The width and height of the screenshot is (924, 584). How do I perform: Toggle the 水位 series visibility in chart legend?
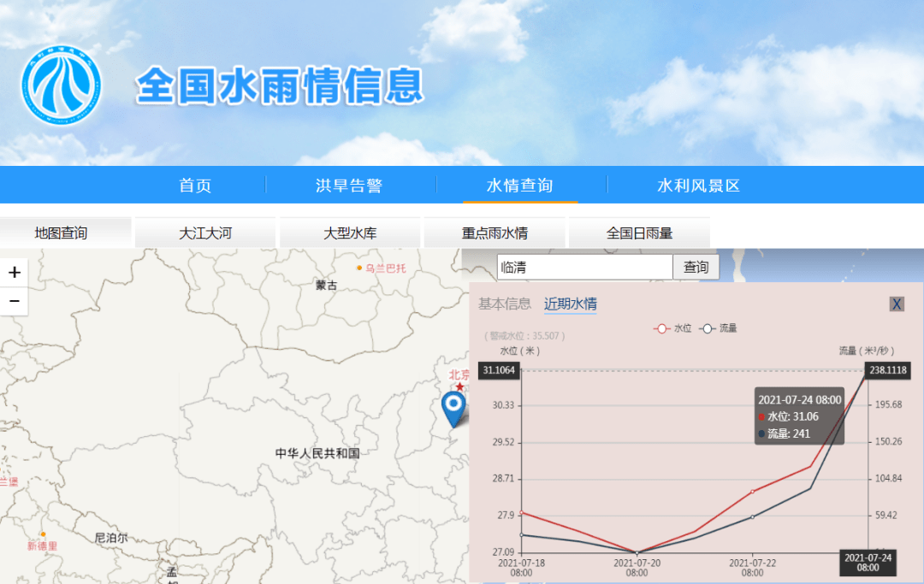pos(675,328)
